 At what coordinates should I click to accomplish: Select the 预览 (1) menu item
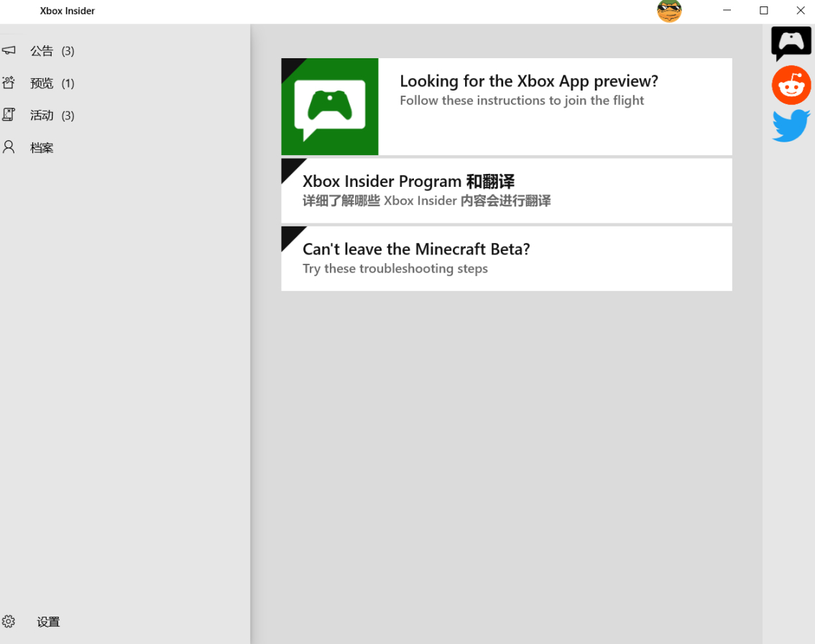125,83
